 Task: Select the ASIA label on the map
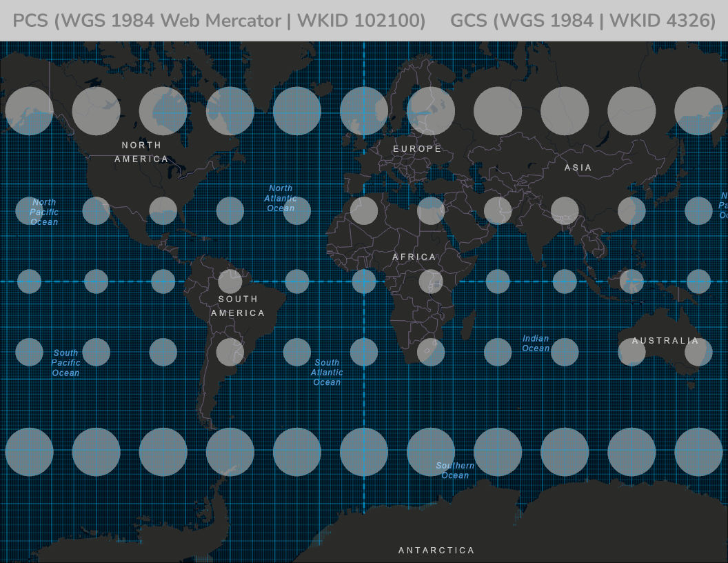pos(578,168)
